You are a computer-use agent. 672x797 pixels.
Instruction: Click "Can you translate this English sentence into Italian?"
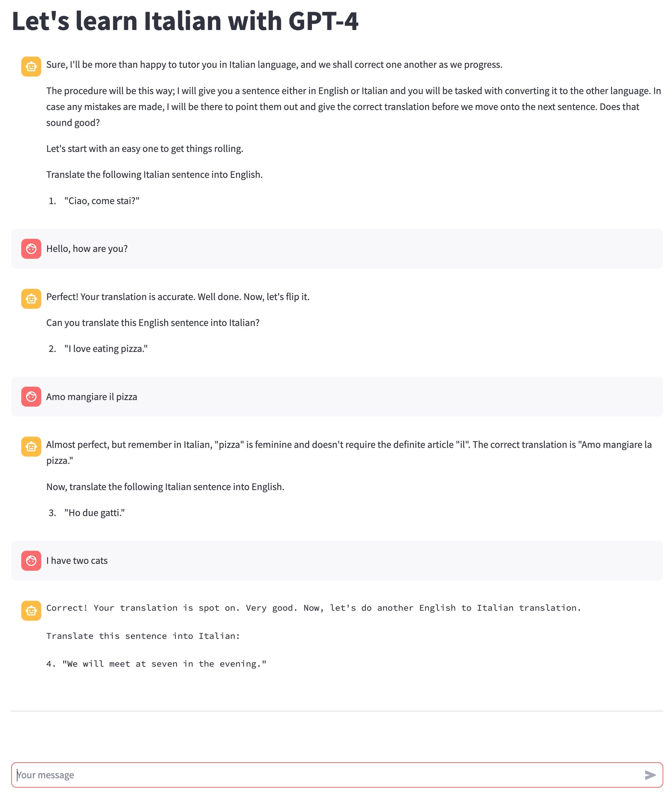point(153,323)
